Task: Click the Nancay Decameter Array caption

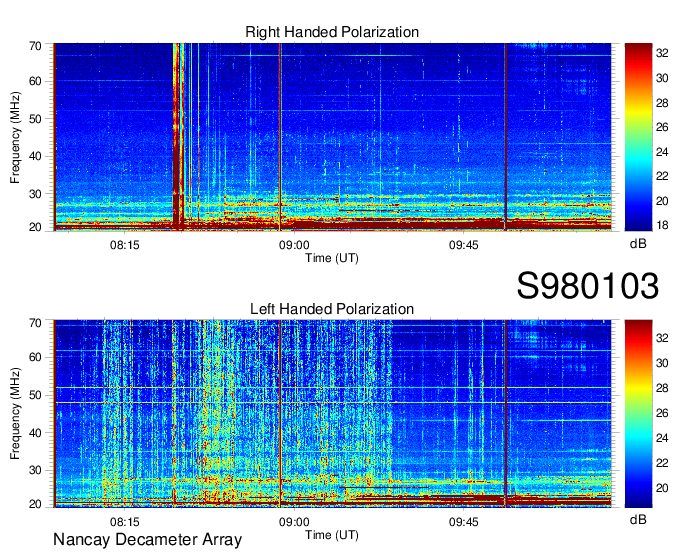Action: (147, 540)
